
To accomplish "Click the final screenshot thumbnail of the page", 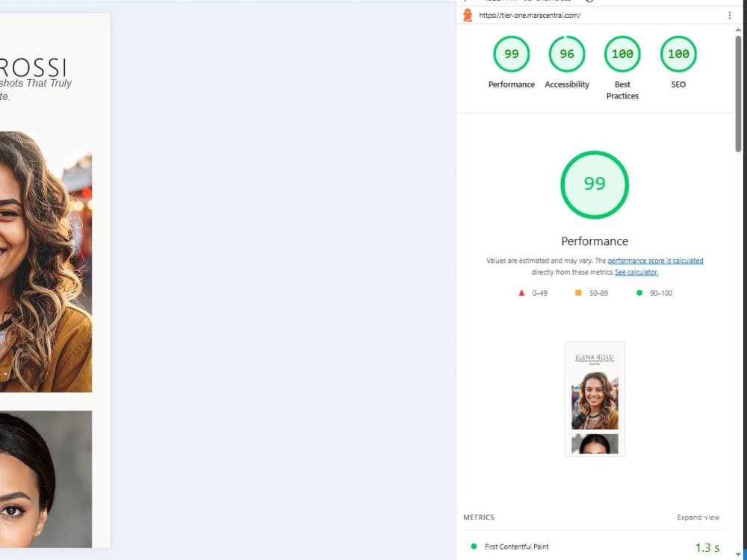I will click(595, 399).
